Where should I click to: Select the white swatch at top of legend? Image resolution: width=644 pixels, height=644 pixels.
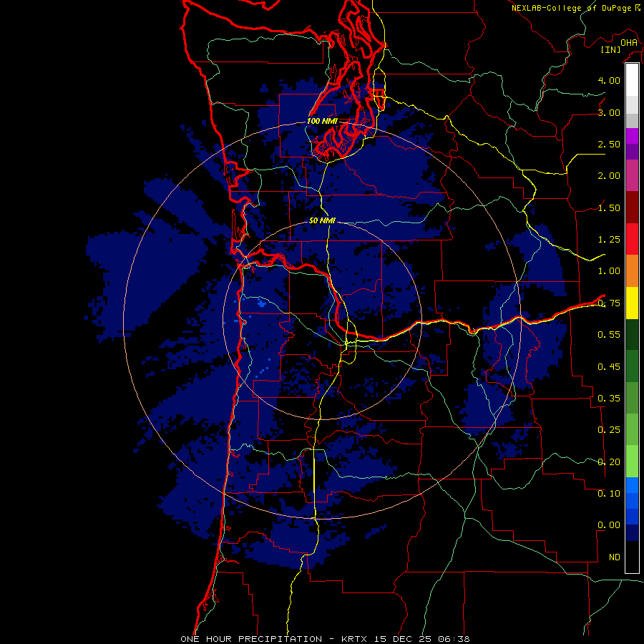[x=632, y=79]
